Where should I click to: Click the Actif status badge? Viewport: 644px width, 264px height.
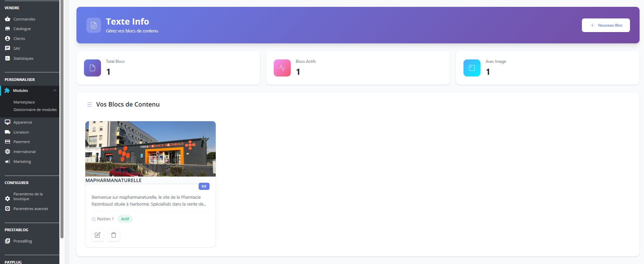[x=125, y=219]
